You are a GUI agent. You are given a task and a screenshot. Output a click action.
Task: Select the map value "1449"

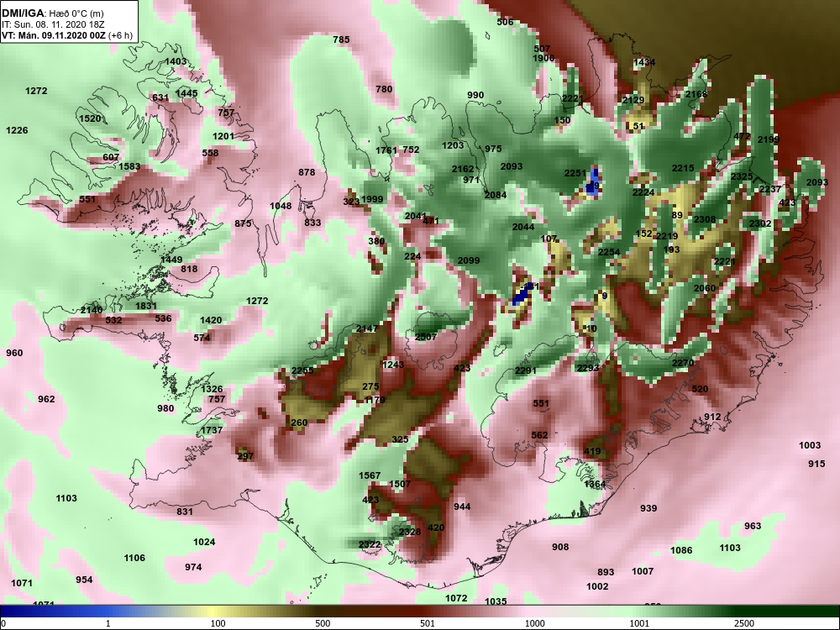pos(171,260)
